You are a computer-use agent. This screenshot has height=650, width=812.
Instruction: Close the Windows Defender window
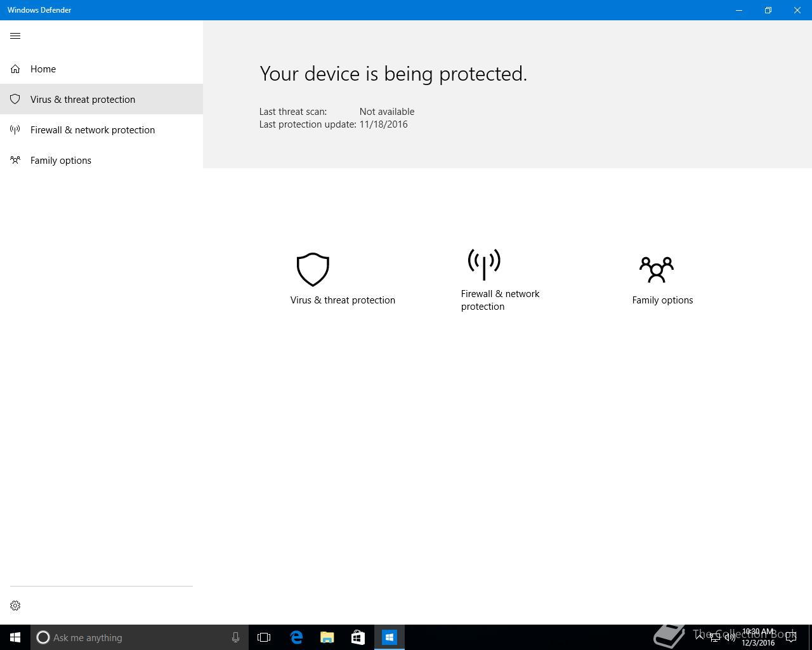pyautogui.click(x=797, y=10)
